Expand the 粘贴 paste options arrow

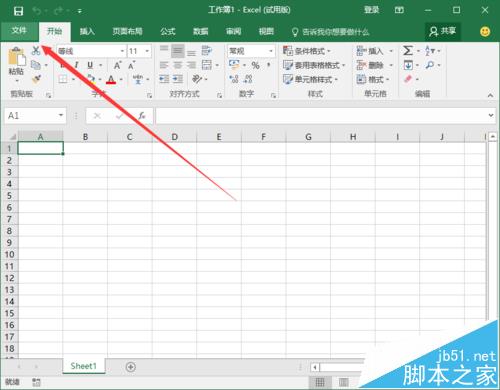tap(17, 80)
